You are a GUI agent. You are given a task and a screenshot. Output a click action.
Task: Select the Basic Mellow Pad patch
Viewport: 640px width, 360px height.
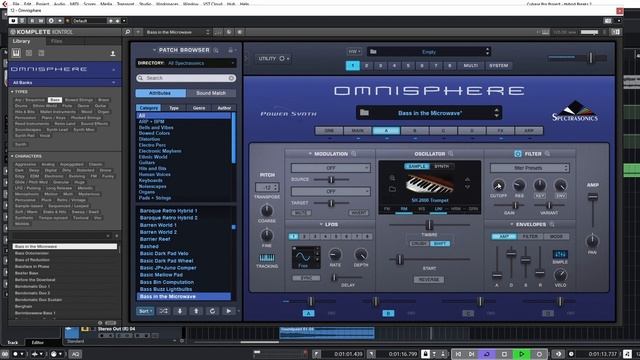tap(161, 275)
